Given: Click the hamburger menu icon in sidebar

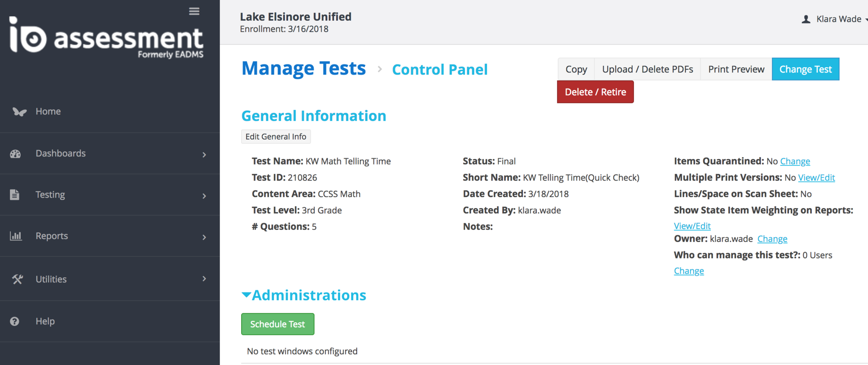Looking at the screenshot, I should pos(194,11).
